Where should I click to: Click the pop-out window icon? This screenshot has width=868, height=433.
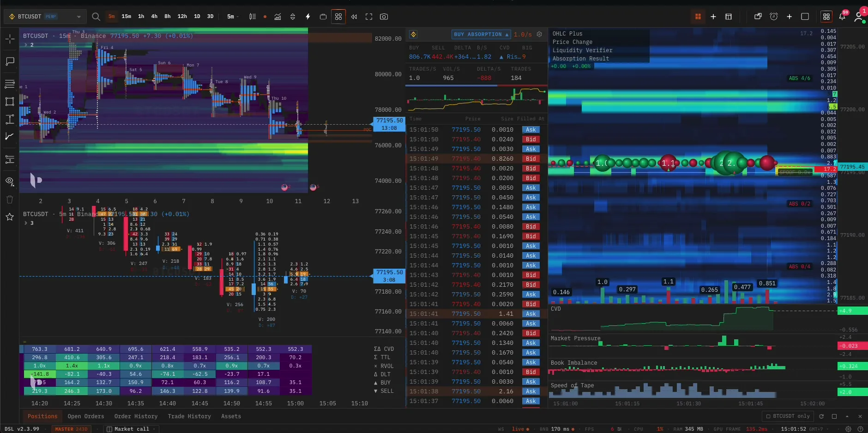(x=758, y=17)
